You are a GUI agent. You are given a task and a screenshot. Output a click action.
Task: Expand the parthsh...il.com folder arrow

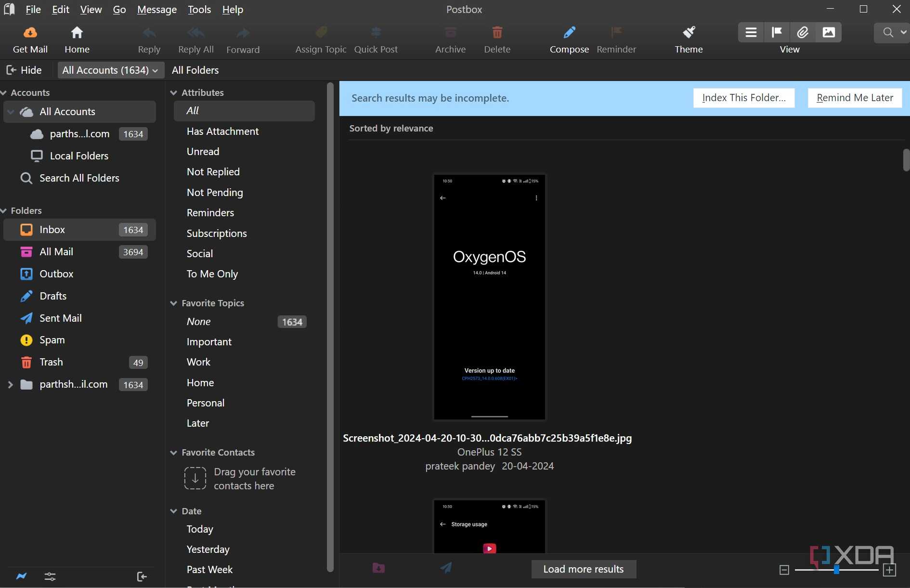10,384
